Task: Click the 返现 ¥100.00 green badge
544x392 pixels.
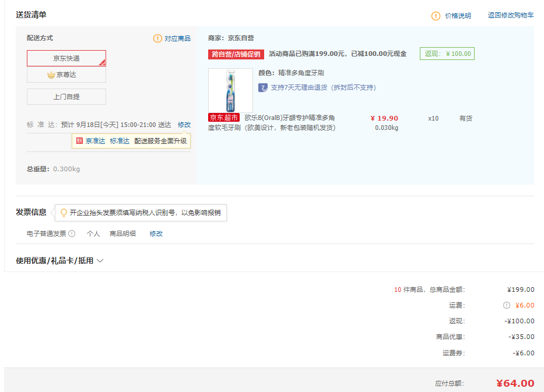Action: click(x=447, y=54)
